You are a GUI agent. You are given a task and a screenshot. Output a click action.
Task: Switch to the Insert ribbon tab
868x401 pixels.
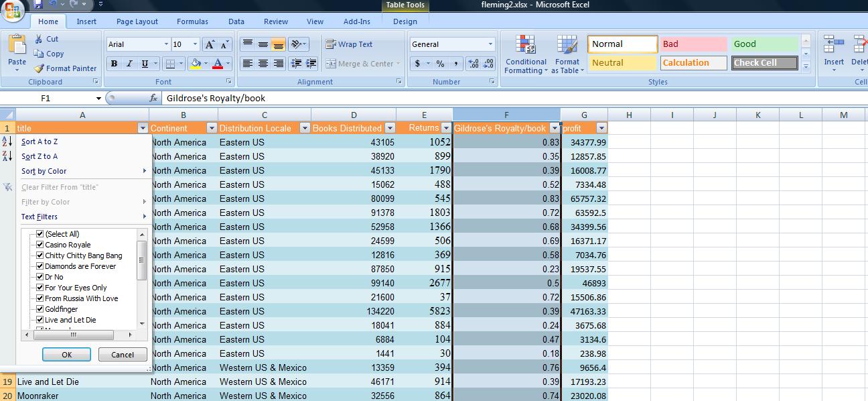[x=86, y=21]
